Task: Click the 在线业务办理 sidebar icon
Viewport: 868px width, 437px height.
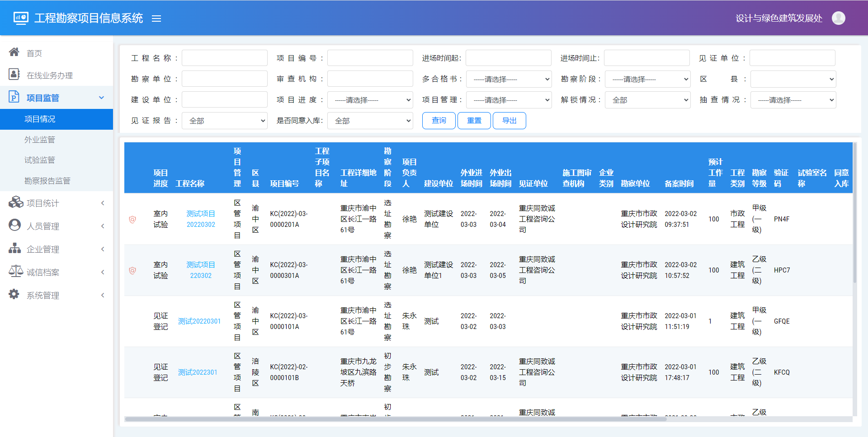Action: click(x=14, y=75)
